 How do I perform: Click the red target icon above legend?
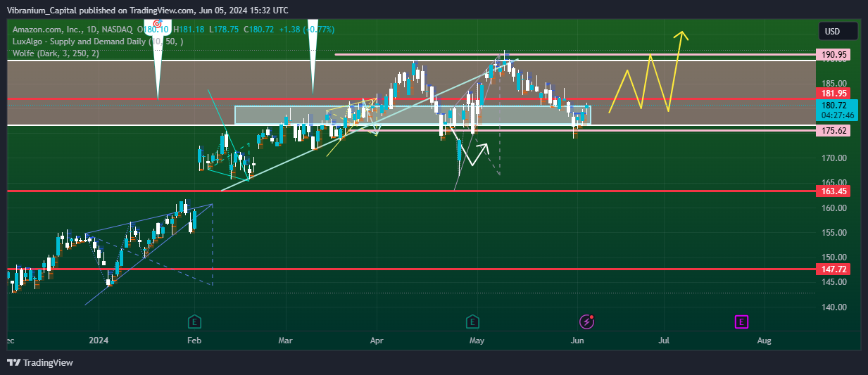click(x=158, y=23)
